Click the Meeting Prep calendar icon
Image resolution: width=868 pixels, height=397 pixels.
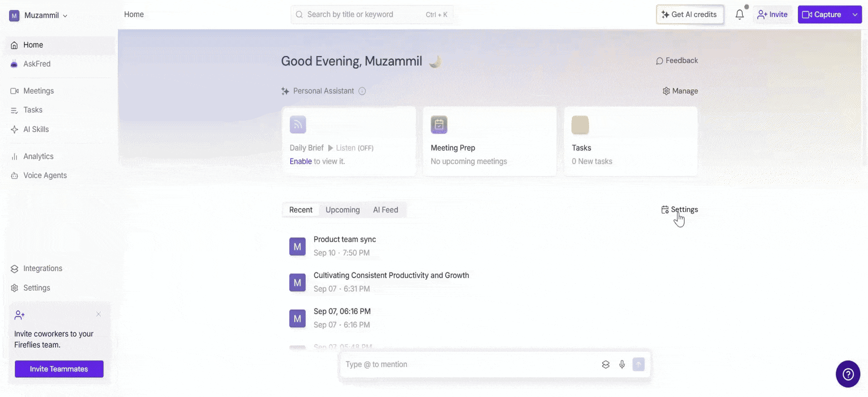tap(439, 125)
